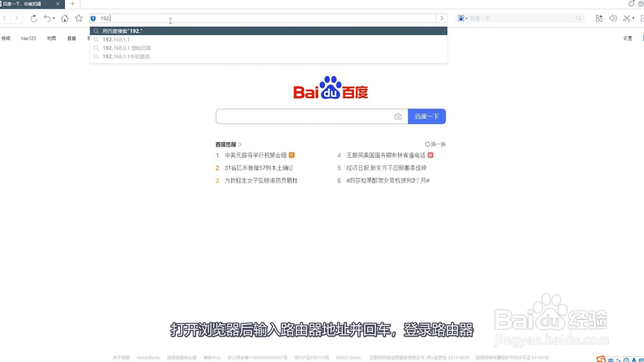
Task: Open the 地图 link
Action: (x=52, y=38)
